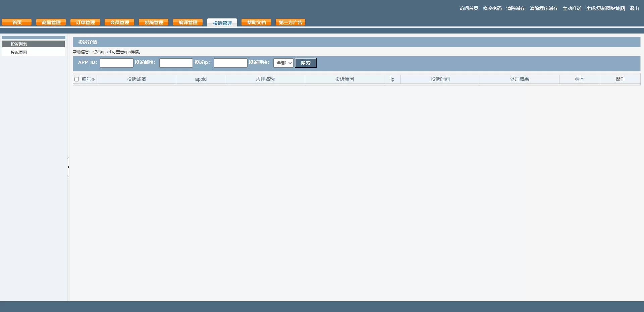Select the 会员管理 tab

tap(119, 22)
